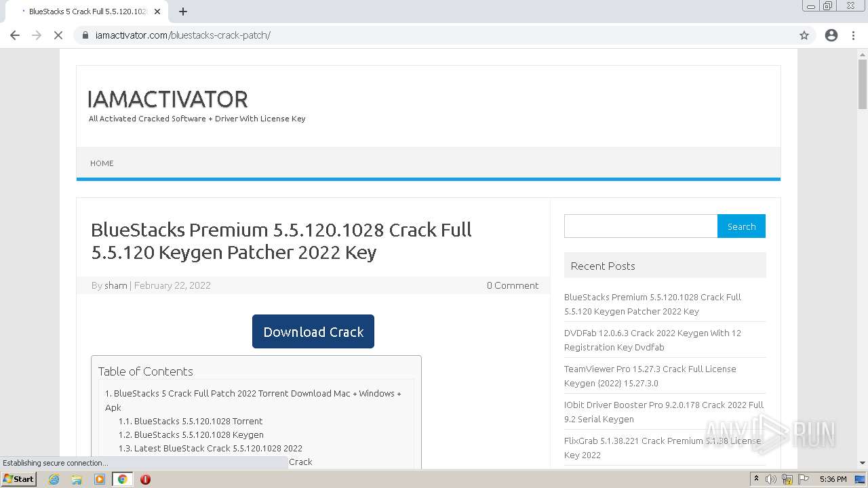
Task: Open Chrome's three-dot menu
Action: (x=854, y=35)
